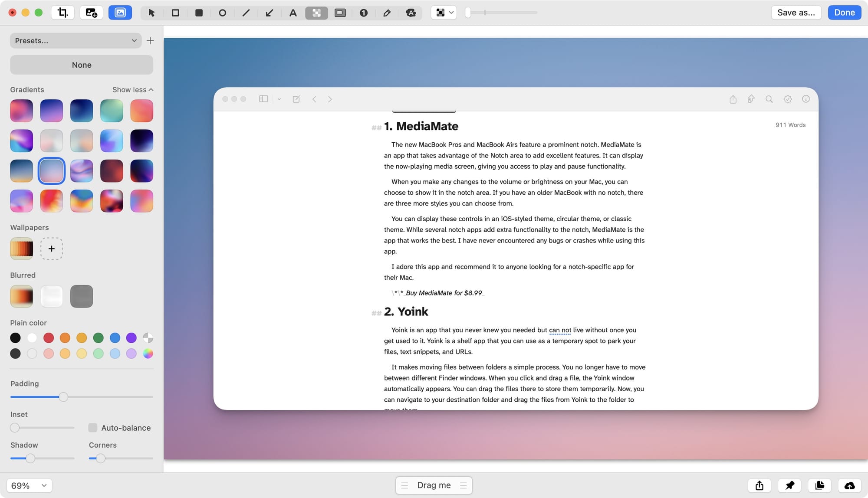Select None background option

click(82, 65)
